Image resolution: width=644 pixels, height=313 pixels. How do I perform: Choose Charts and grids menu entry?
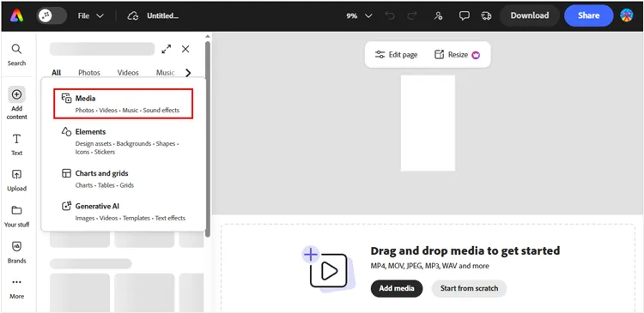[123, 178]
